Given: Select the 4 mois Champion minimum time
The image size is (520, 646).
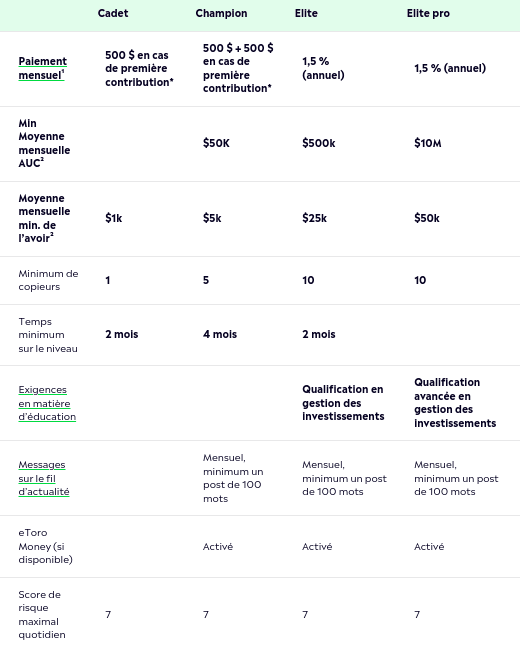Looking at the screenshot, I should [220, 334].
